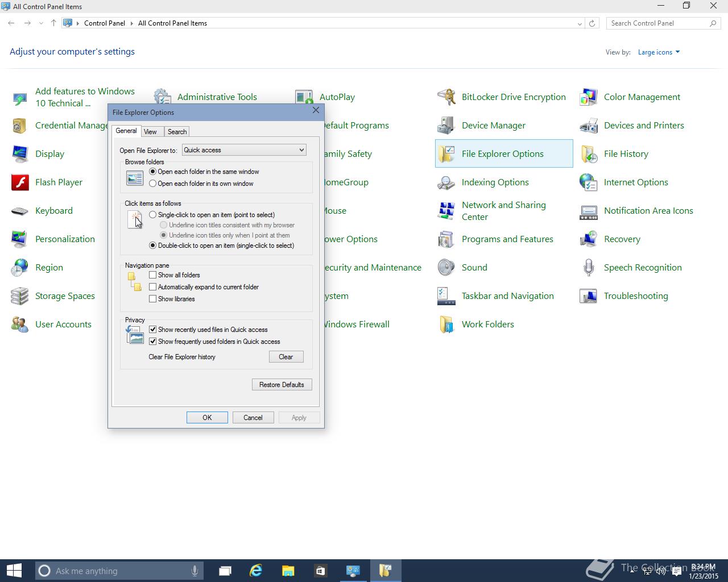
Task: Open the File History icon
Action: (x=588, y=153)
